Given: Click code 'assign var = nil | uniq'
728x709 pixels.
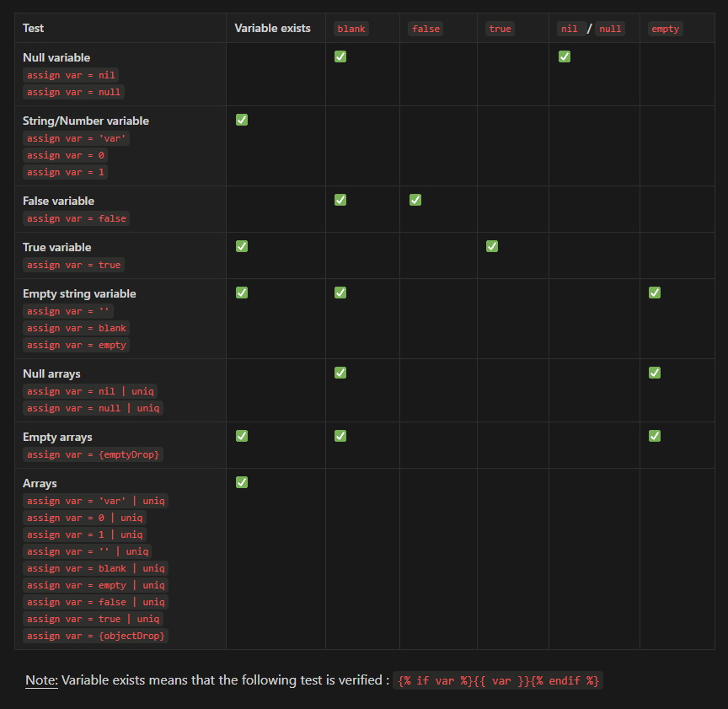Looking at the screenshot, I should click(x=90, y=391).
